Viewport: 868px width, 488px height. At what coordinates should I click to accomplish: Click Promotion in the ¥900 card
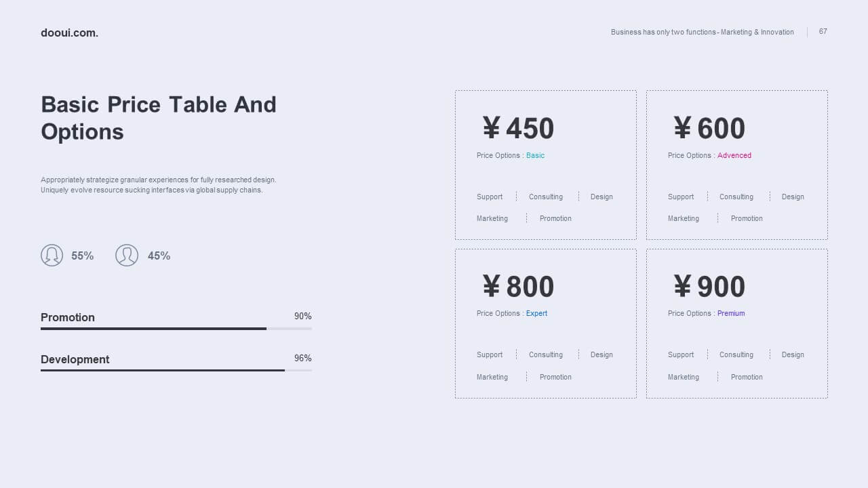coord(747,377)
